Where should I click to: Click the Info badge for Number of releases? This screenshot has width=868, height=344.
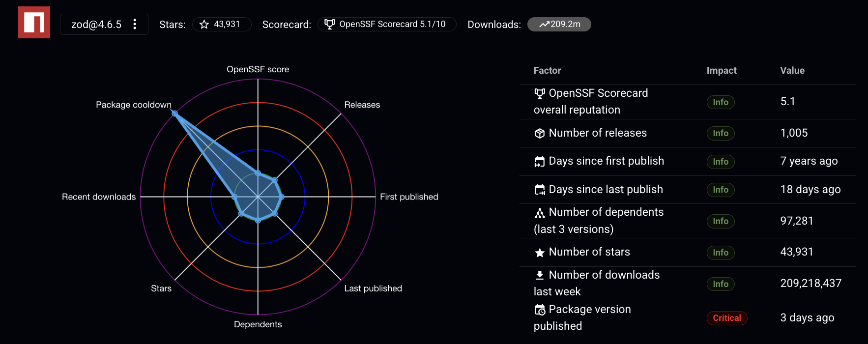coord(721,133)
